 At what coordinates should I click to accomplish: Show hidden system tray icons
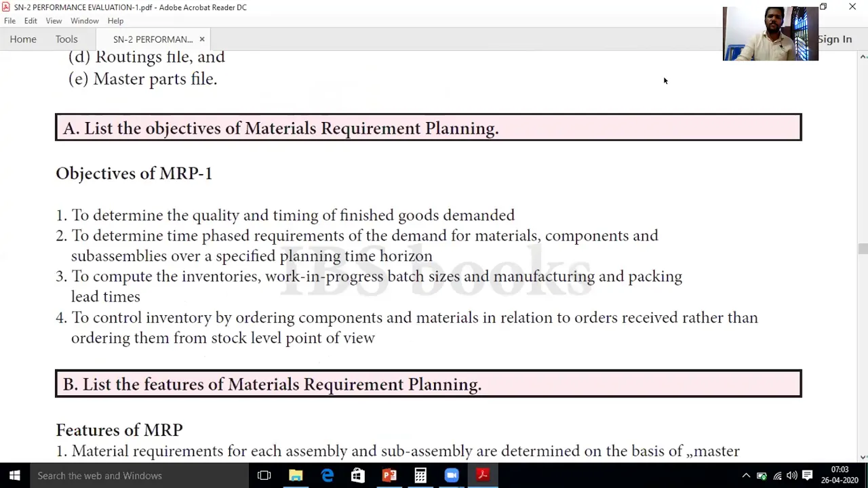click(746, 476)
